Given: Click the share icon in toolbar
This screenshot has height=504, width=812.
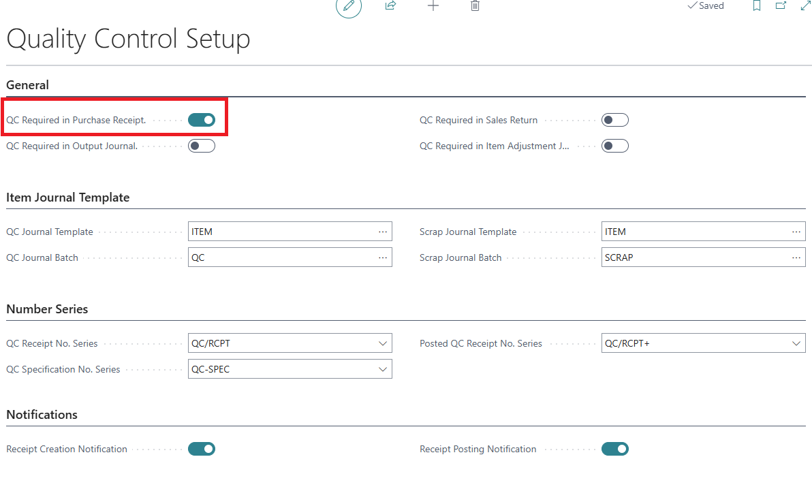Looking at the screenshot, I should point(390,6).
